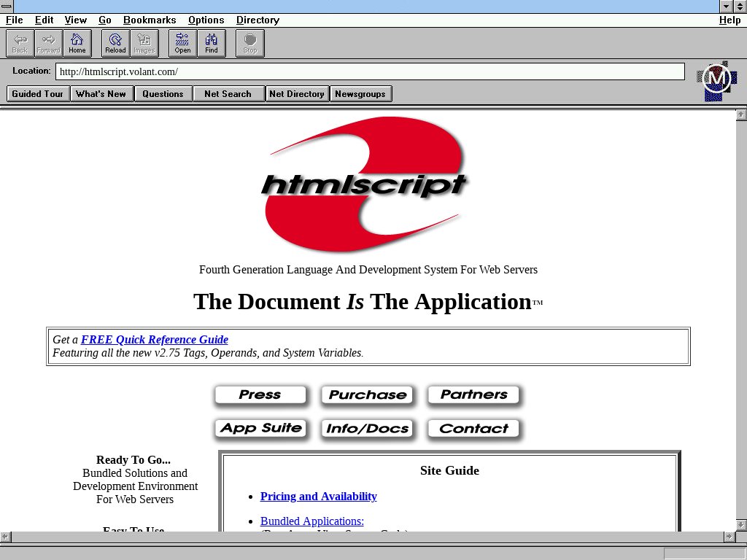747x560 pixels.
Task: Open the Edit menu
Action: pos(44,20)
